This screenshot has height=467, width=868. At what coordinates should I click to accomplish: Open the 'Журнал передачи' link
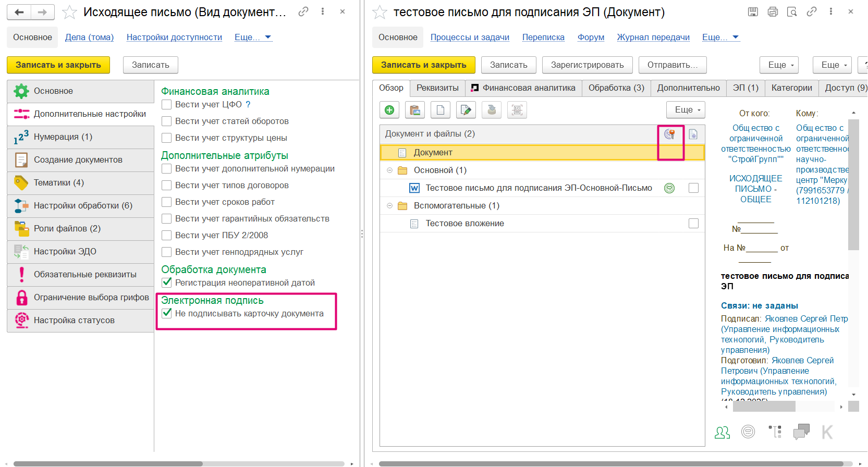tap(653, 37)
